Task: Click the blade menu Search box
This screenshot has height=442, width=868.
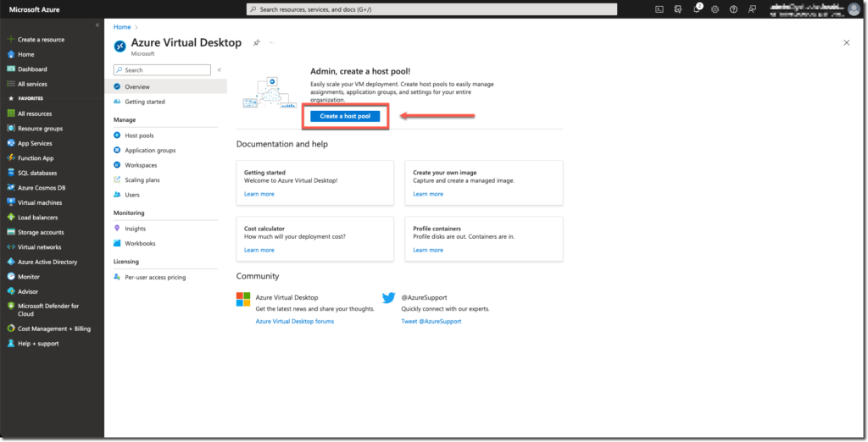Action: pos(162,70)
